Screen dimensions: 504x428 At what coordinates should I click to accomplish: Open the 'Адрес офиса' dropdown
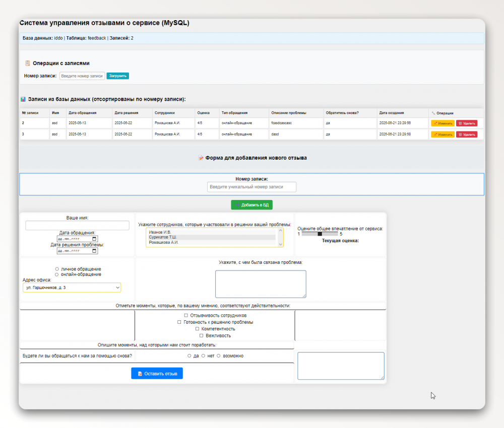point(72,288)
